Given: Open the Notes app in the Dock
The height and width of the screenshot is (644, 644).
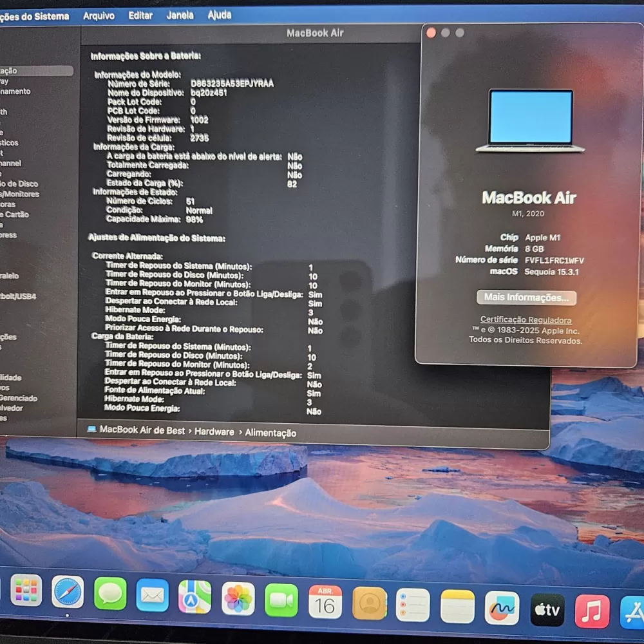Looking at the screenshot, I should [457, 607].
